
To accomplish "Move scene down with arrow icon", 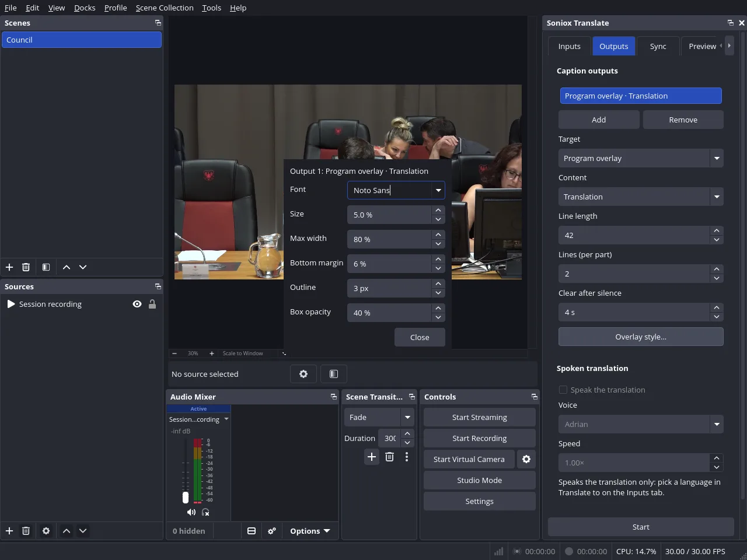I will click(83, 267).
